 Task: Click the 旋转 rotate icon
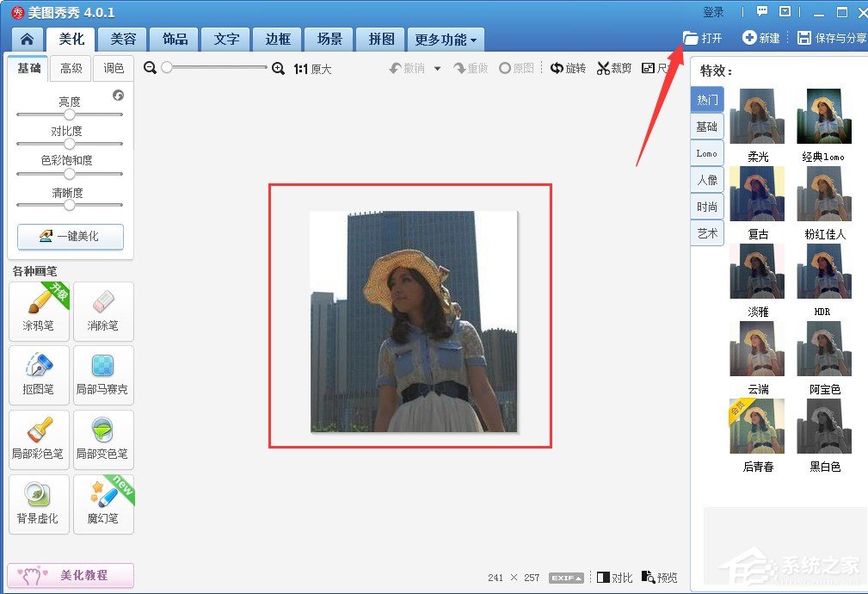(x=568, y=68)
